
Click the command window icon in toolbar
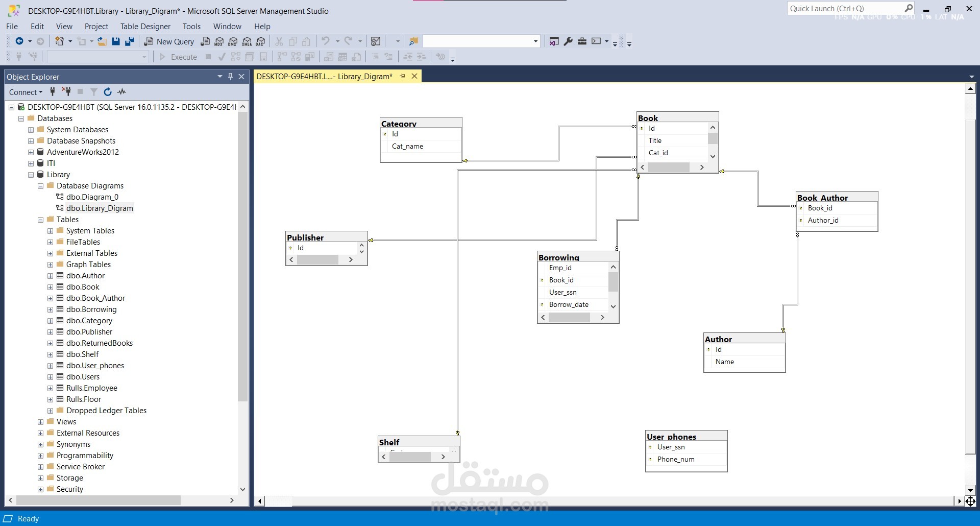596,41
